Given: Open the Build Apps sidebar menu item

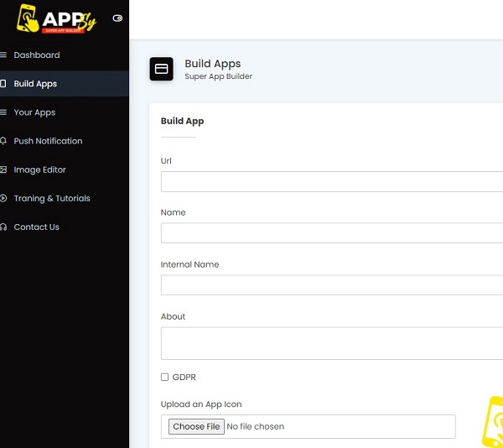Looking at the screenshot, I should 35,84.
